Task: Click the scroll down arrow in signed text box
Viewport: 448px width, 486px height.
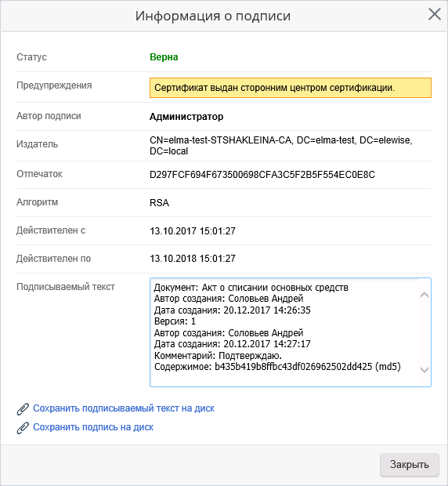Action: [x=425, y=370]
